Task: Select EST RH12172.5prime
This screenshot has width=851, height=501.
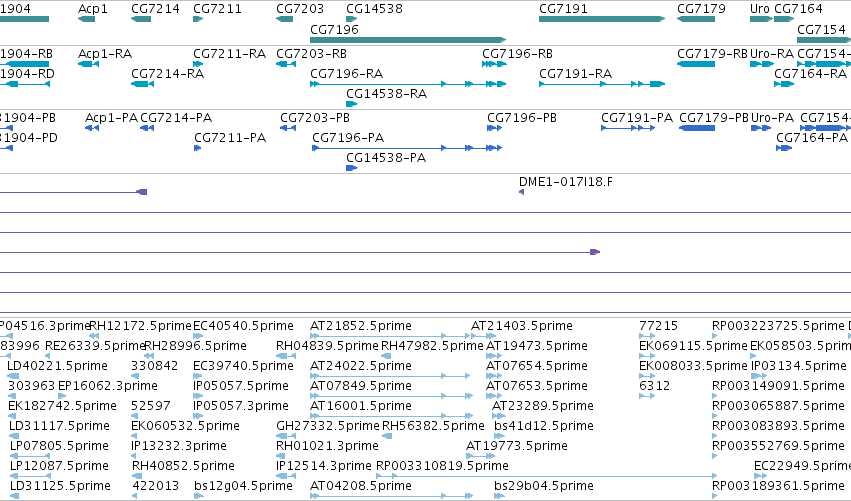Action: tap(141, 326)
